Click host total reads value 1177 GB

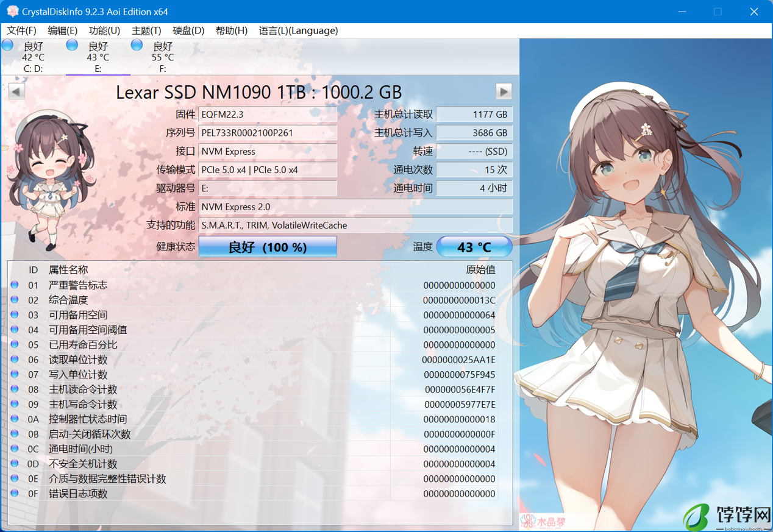[474, 114]
